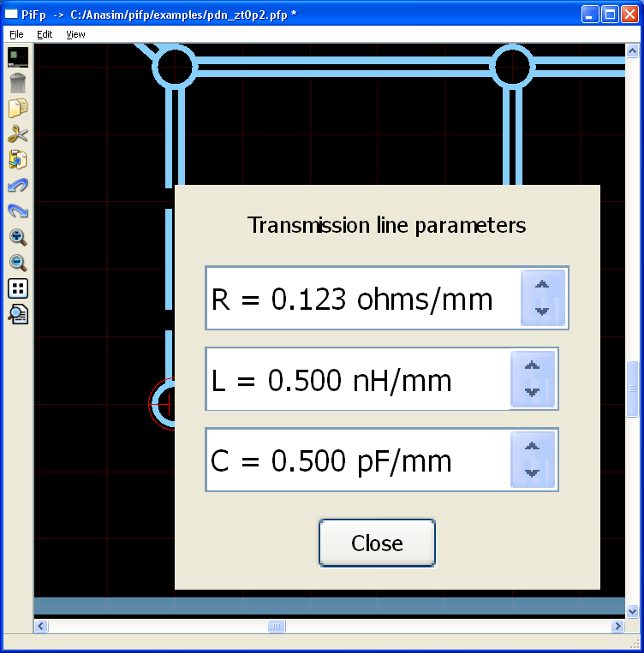Image resolution: width=644 pixels, height=653 pixels.
Task: Click the paste icon in the toolbar
Action: pyautogui.click(x=18, y=160)
